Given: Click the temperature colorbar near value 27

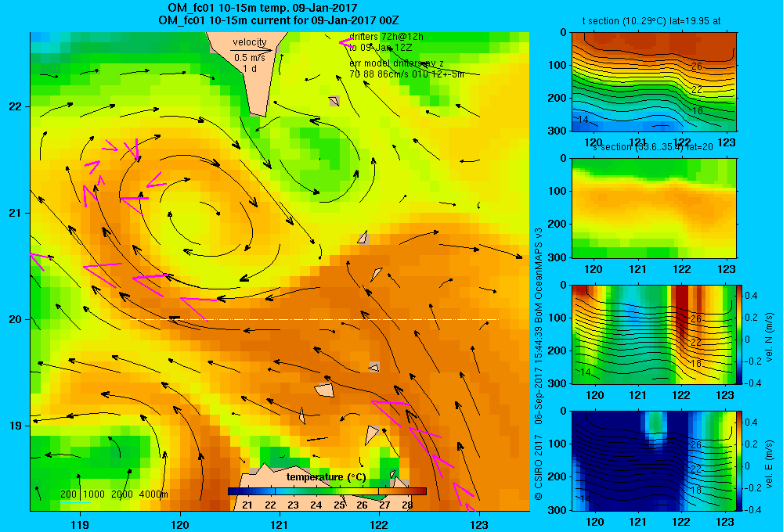Looking at the screenshot, I should (x=384, y=491).
